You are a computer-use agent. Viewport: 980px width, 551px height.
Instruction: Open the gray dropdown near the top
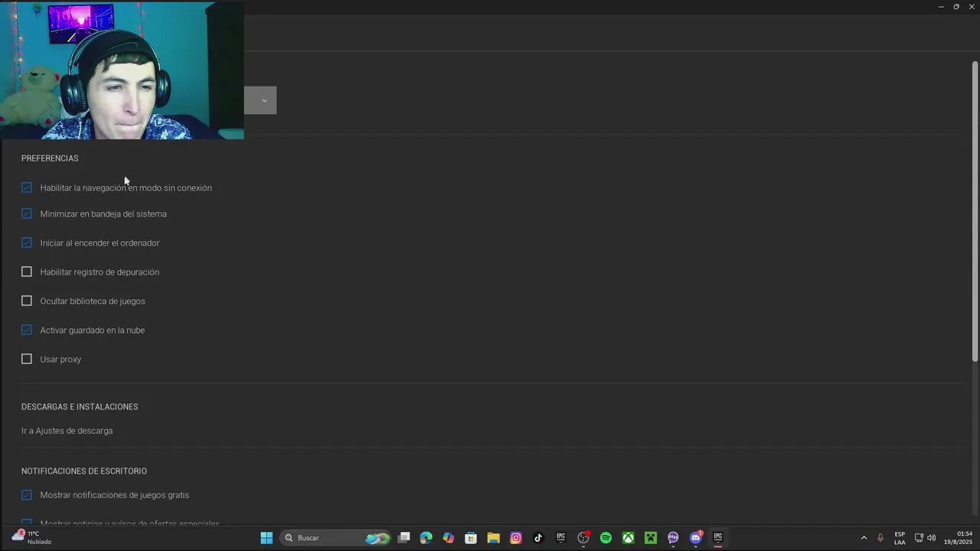click(260, 100)
